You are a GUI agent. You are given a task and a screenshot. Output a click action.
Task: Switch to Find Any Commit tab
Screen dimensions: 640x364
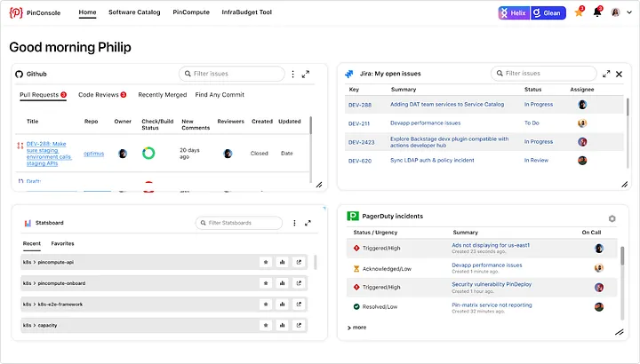pyautogui.click(x=220, y=95)
